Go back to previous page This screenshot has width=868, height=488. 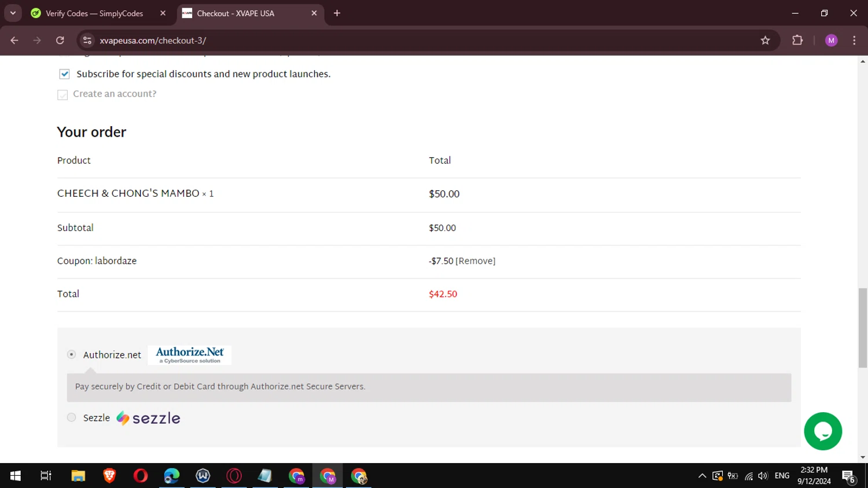pyautogui.click(x=14, y=41)
